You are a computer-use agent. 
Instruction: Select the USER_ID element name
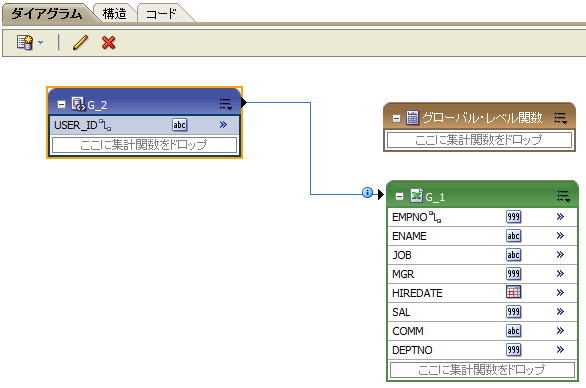[x=75, y=125]
